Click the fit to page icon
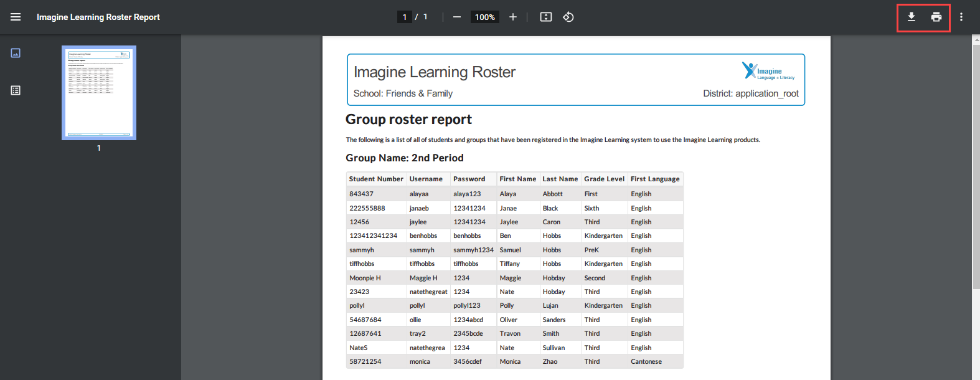 click(x=546, y=17)
